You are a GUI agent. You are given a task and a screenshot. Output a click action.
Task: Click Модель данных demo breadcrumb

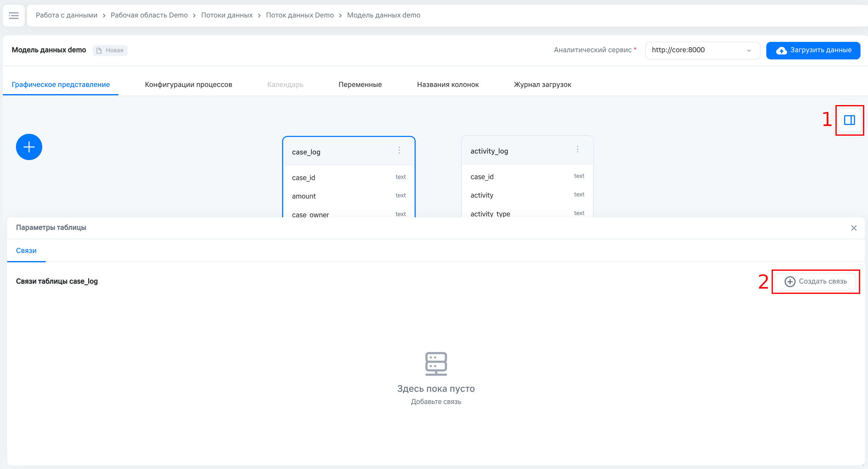click(x=384, y=15)
